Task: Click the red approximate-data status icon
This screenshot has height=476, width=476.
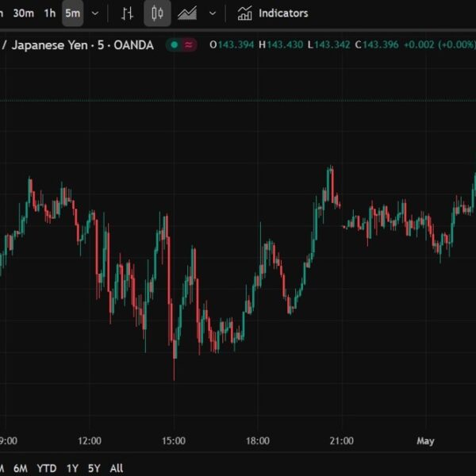Action: point(188,45)
